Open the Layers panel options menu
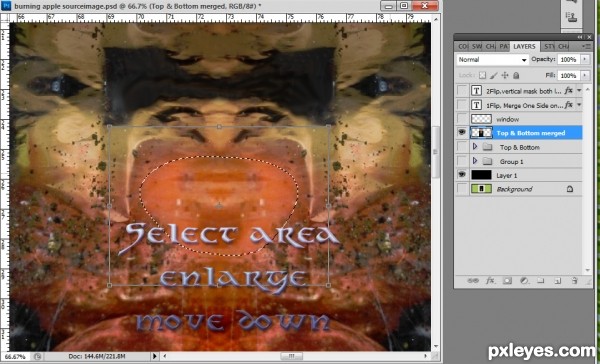Screen dimensions: 600x364 (586, 46)
